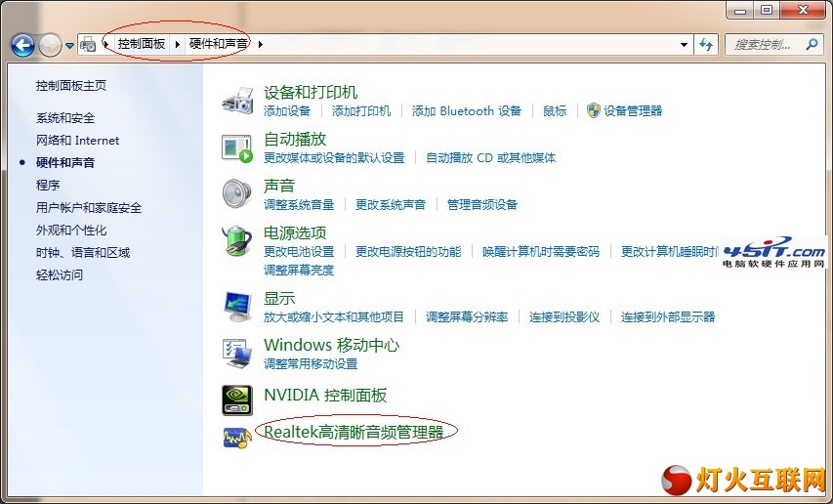This screenshot has width=833, height=504.
Task: Click the Power Options battery icon
Action: click(x=237, y=240)
